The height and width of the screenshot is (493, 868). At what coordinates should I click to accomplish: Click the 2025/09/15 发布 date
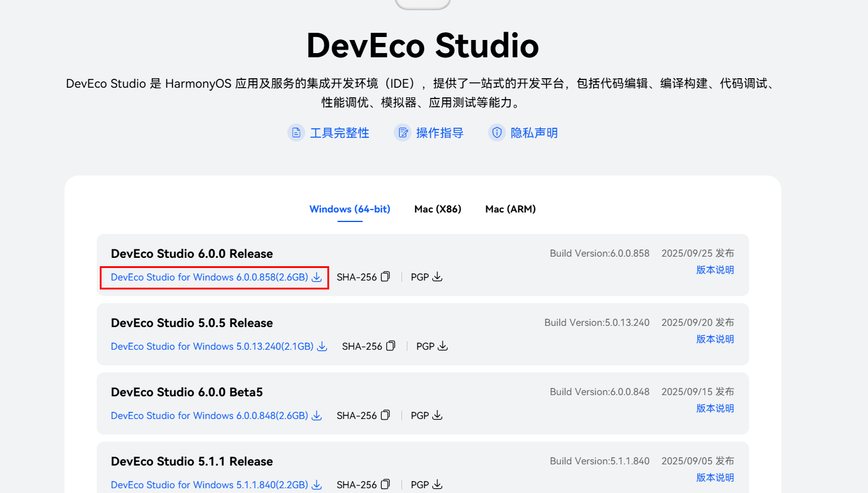click(x=698, y=392)
